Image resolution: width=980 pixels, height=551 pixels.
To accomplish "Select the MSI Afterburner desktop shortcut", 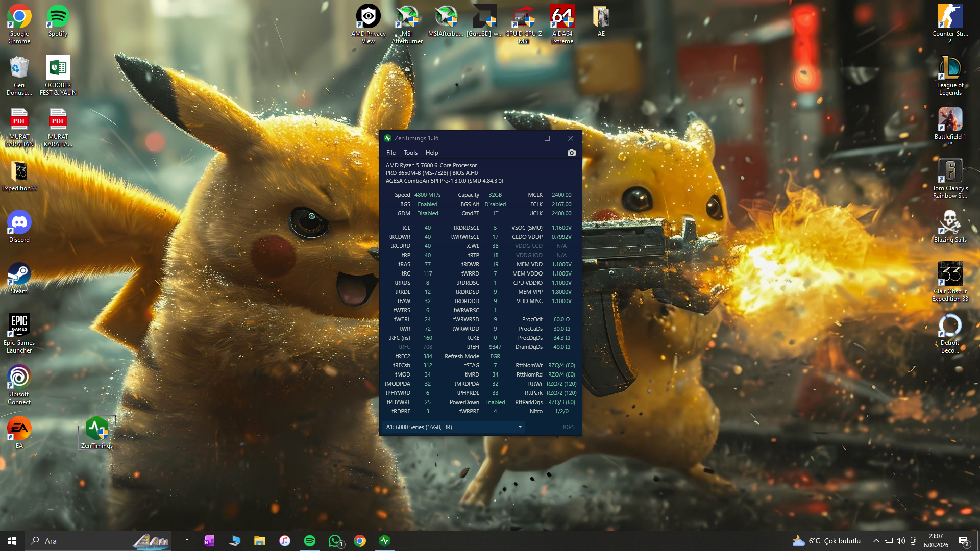I will 407,24.
